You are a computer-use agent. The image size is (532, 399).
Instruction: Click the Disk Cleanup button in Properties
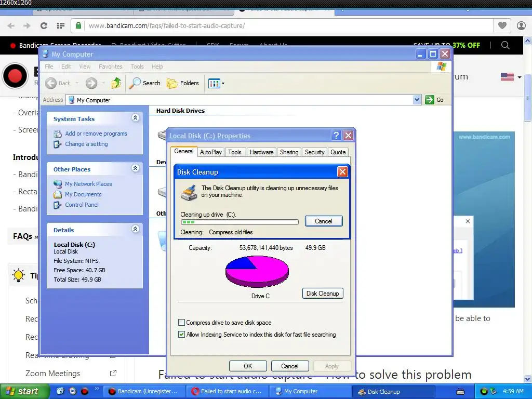click(x=323, y=294)
